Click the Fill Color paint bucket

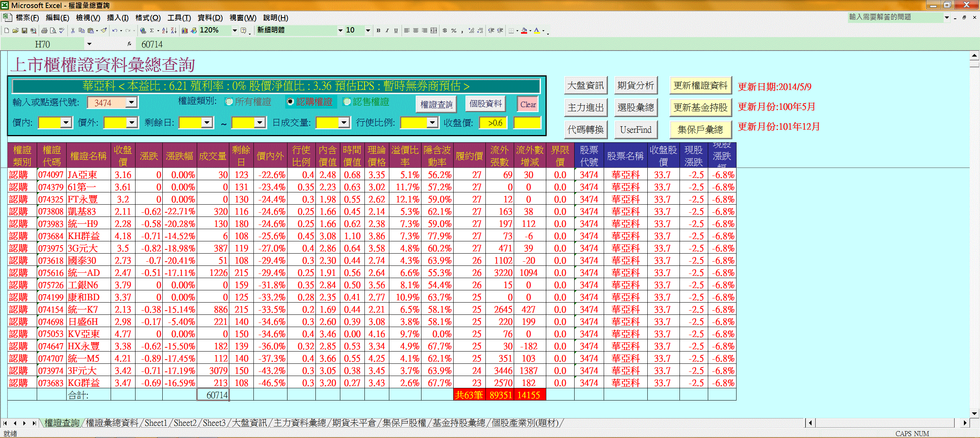pos(524,31)
